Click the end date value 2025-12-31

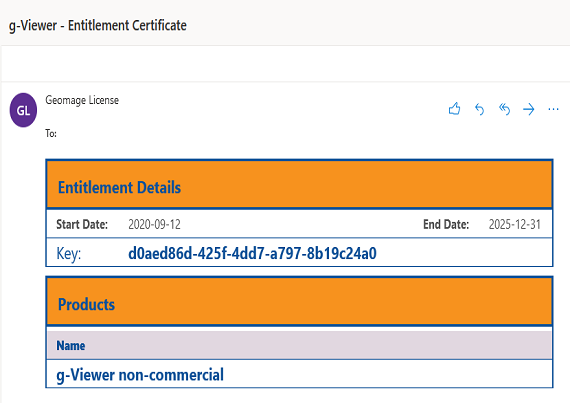coord(514,224)
